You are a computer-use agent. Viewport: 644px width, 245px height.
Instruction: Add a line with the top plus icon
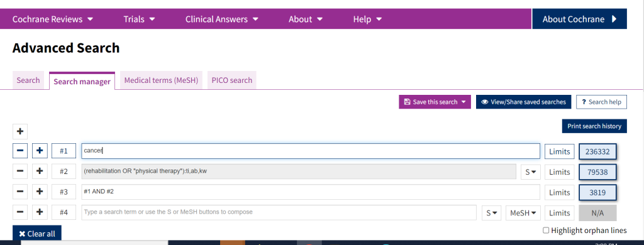click(20, 132)
